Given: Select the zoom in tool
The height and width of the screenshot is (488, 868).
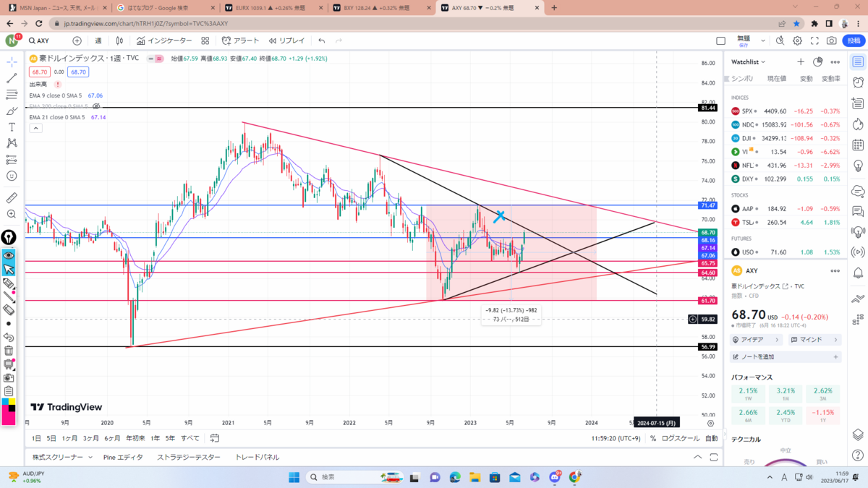Looking at the screenshot, I should tap(12, 214).
